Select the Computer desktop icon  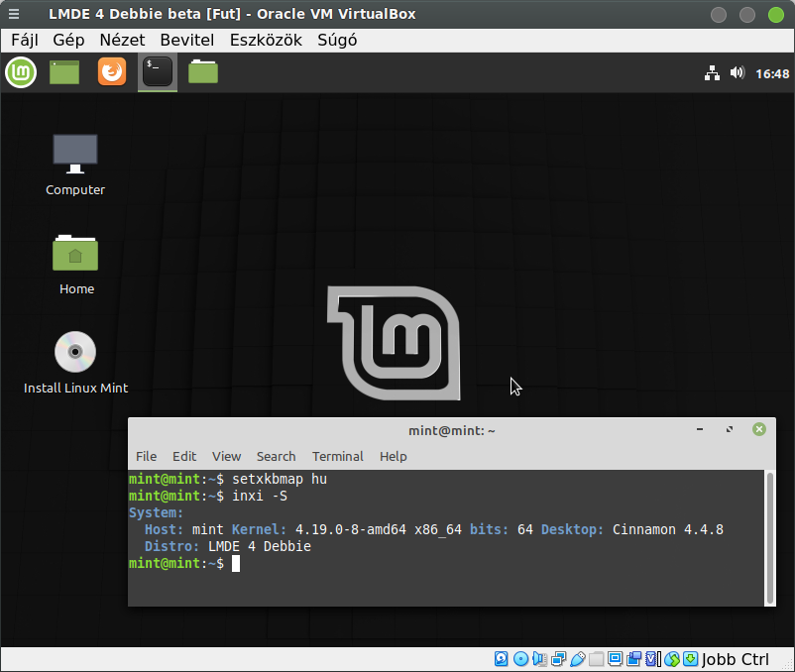point(75,165)
